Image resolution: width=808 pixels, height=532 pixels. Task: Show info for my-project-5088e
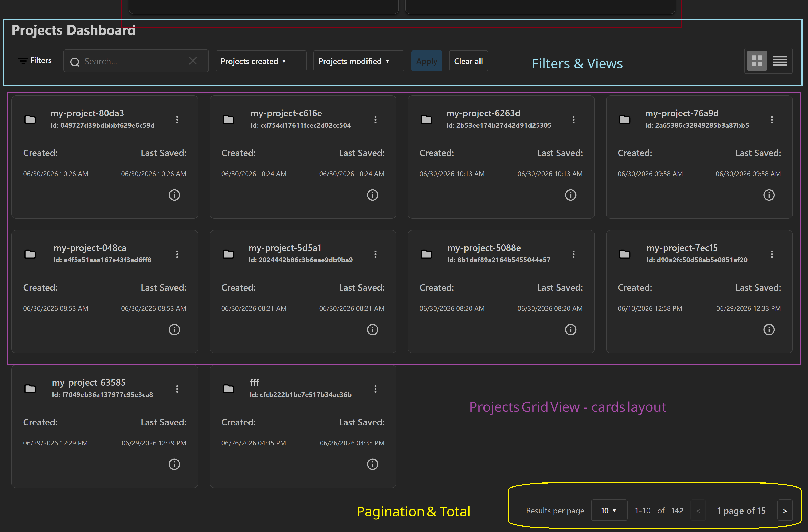pos(571,330)
